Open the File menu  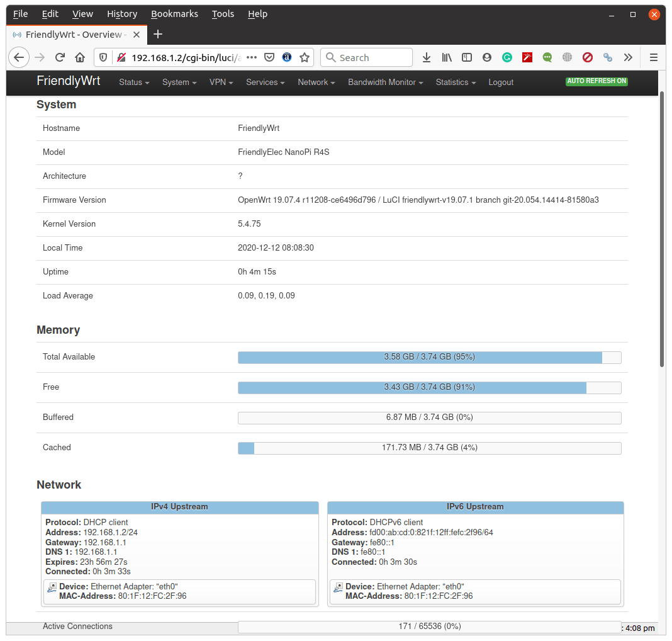point(21,14)
